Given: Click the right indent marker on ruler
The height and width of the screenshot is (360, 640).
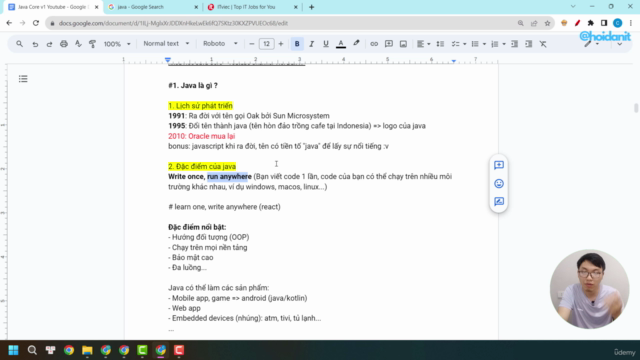Looking at the screenshot, I should pyautogui.click(x=453, y=61).
